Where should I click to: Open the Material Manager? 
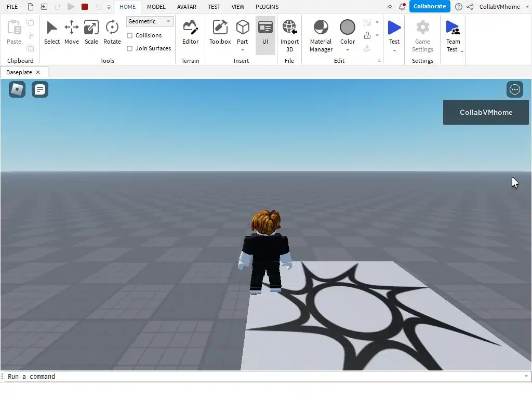pyautogui.click(x=321, y=36)
